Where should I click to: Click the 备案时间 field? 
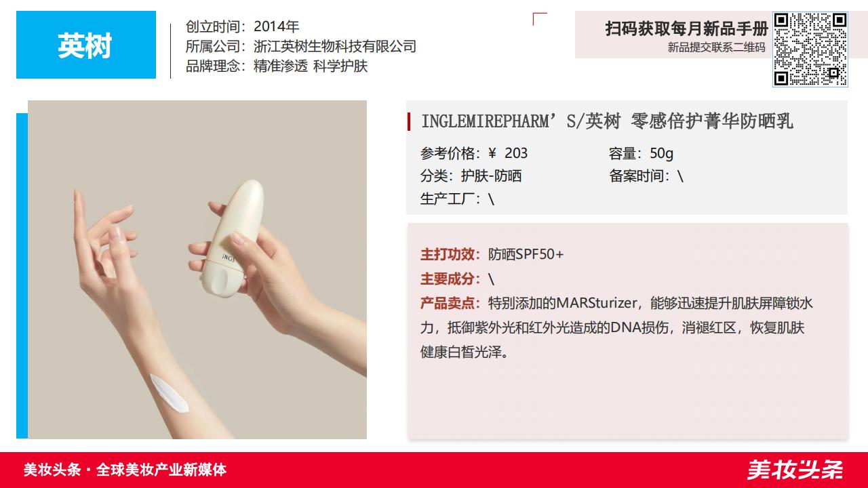[646, 176]
